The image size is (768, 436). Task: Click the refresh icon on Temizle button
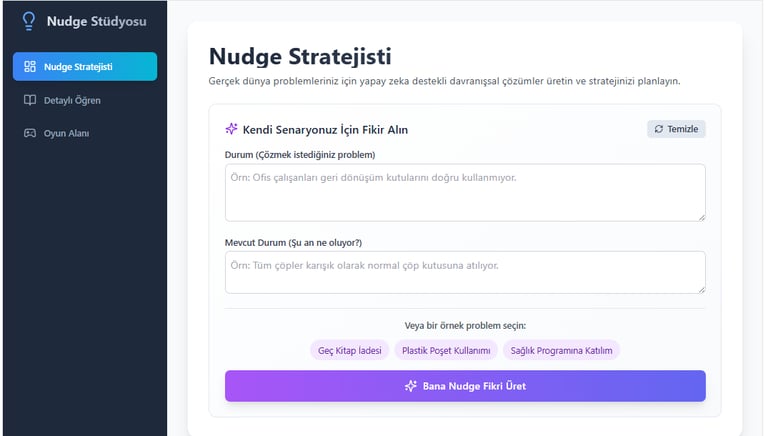coord(659,129)
